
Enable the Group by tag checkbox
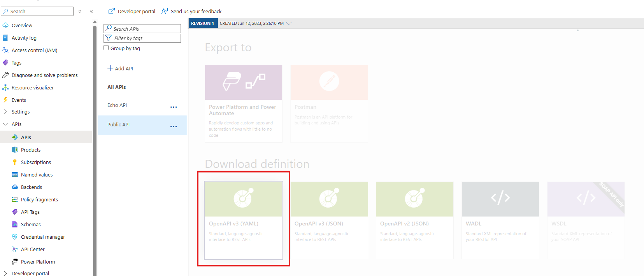[106, 48]
